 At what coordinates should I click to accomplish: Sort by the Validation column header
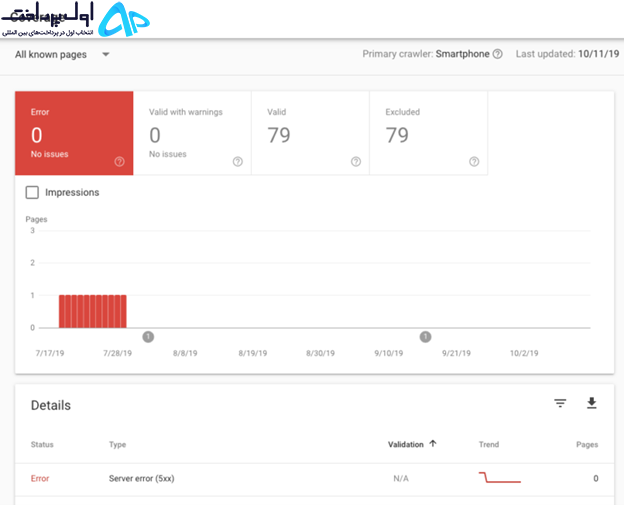406,445
